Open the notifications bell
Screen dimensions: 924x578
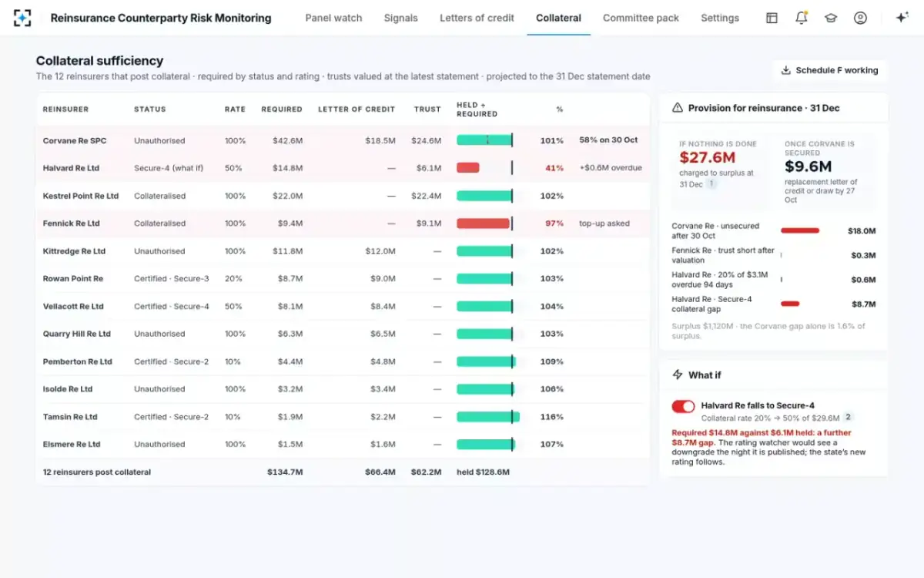(801, 18)
